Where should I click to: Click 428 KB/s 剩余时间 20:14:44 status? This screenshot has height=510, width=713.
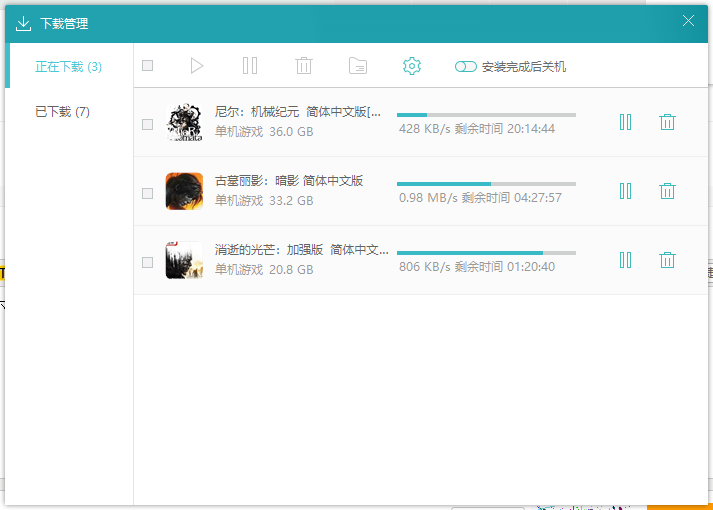coord(477,129)
